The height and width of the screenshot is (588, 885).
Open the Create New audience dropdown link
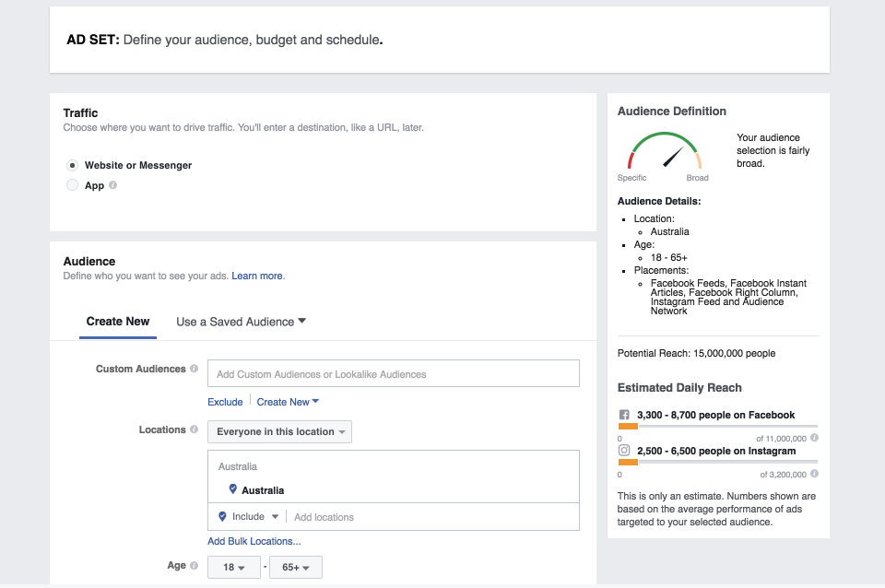point(288,402)
